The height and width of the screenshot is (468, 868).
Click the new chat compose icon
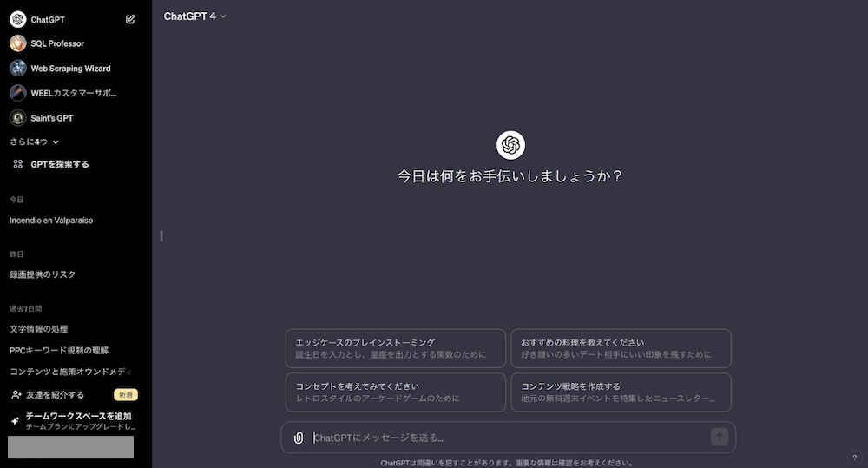130,19
